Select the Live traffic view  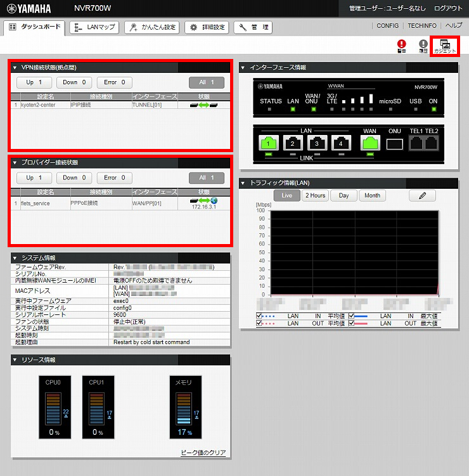(287, 195)
